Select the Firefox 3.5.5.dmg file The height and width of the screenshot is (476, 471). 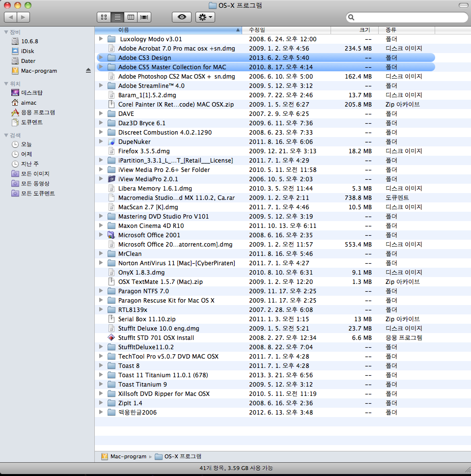(x=143, y=151)
